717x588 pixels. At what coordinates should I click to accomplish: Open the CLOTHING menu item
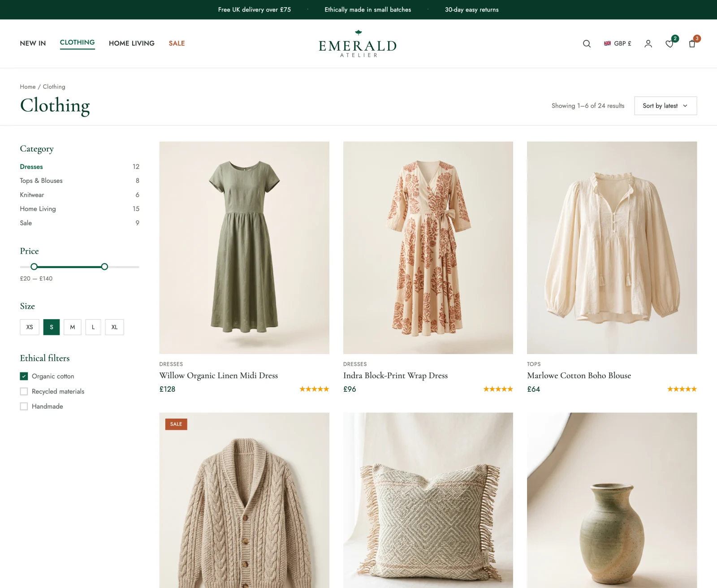click(77, 43)
